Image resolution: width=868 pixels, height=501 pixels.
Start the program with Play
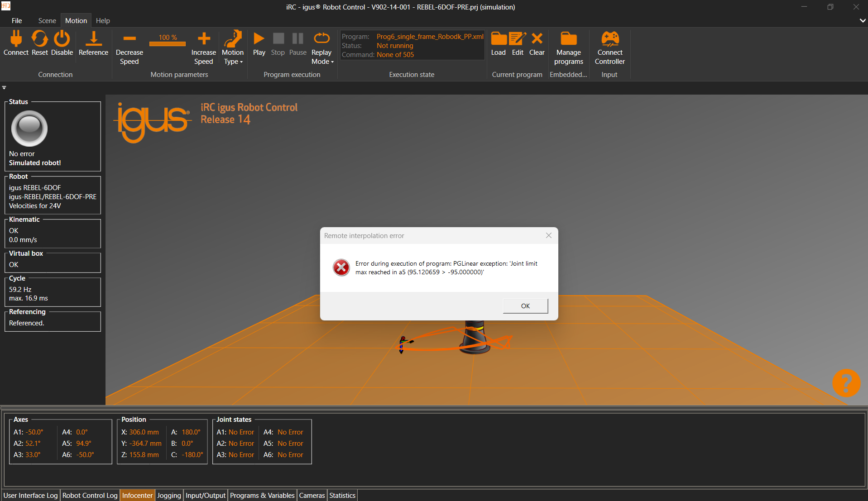(x=259, y=43)
